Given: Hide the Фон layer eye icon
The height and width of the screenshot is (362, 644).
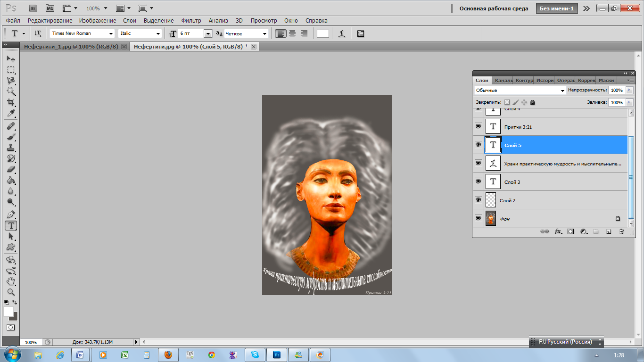Looking at the screenshot, I should [x=478, y=218].
